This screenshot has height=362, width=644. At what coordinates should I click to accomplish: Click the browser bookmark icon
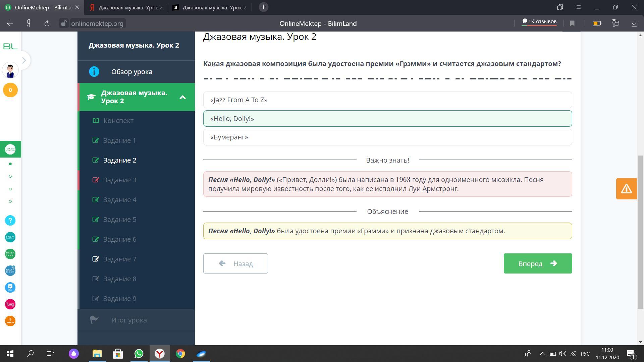572,23
